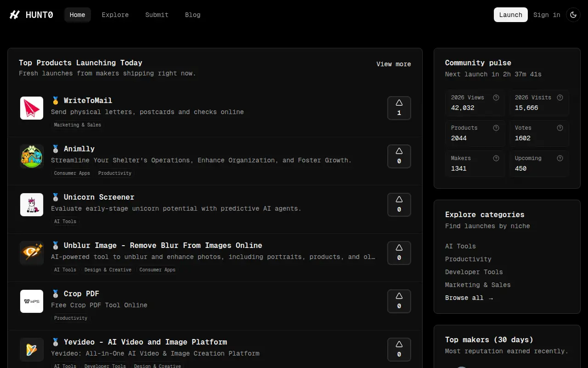Click the Launch button
Image resolution: width=588 pixels, height=368 pixels.
(x=511, y=15)
